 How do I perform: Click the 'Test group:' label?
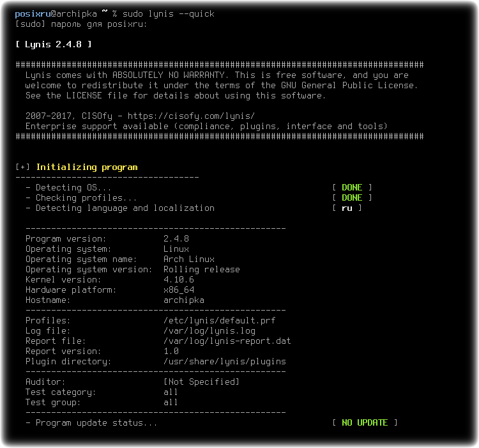tap(53, 403)
